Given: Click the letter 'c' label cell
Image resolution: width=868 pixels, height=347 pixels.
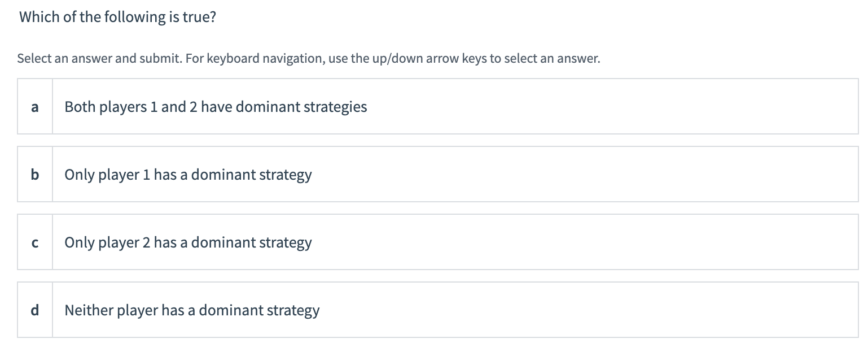Looking at the screenshot, I should (x=35, y=242).
